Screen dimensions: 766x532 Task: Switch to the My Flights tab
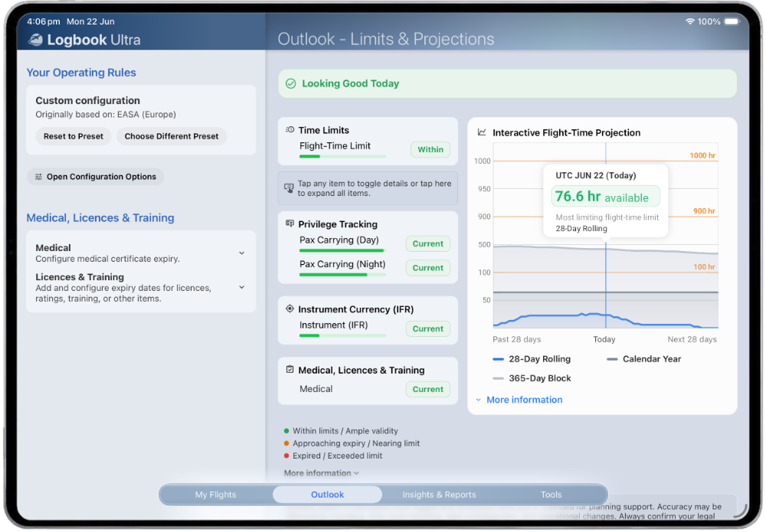[215, 495]
